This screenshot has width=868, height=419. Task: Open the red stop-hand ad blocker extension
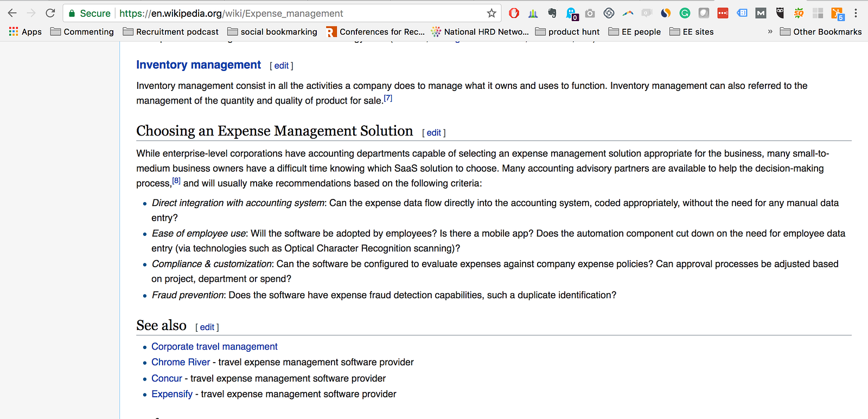click(514, 13)
